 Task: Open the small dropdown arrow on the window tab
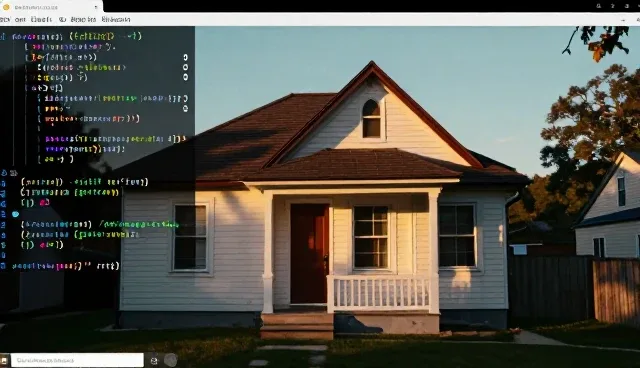96,7
